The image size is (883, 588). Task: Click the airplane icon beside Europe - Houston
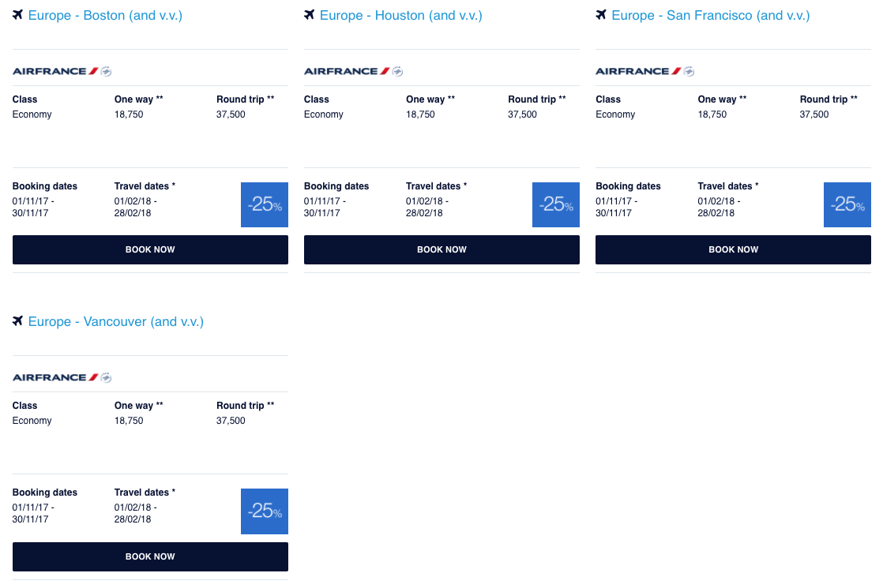click(x=309, y=15)
